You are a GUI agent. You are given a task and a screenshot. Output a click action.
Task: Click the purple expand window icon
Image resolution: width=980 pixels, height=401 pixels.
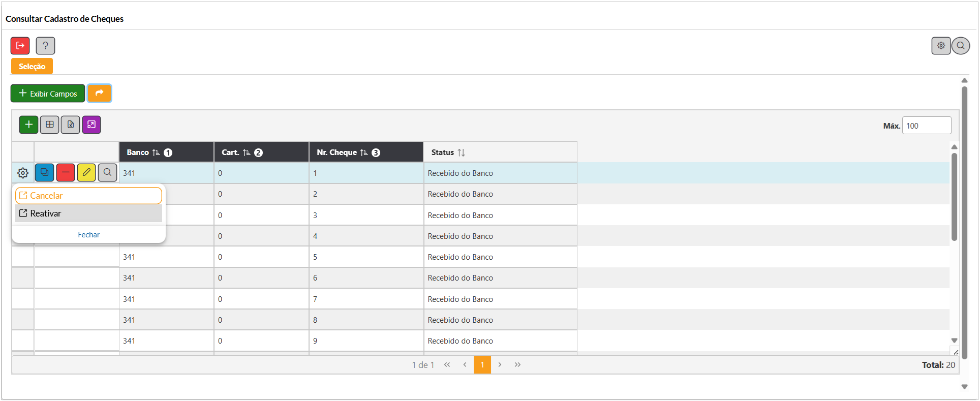91,125
